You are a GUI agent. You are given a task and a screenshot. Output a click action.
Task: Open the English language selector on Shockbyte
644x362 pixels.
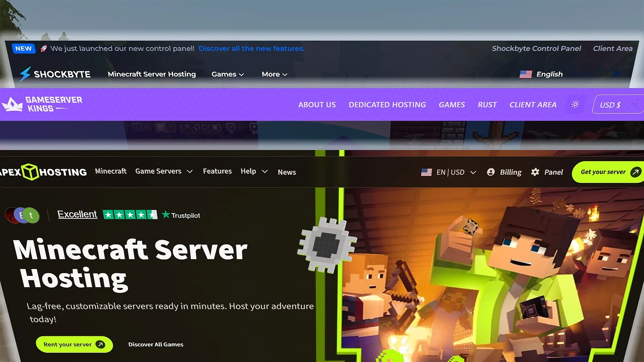[541, 74]
